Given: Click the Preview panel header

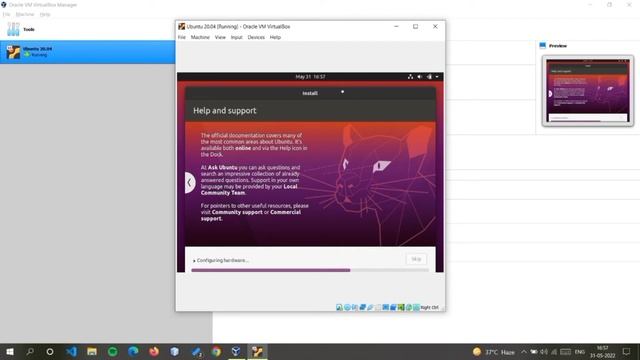Looking at the screenshot, I should (x=558, y=46).
